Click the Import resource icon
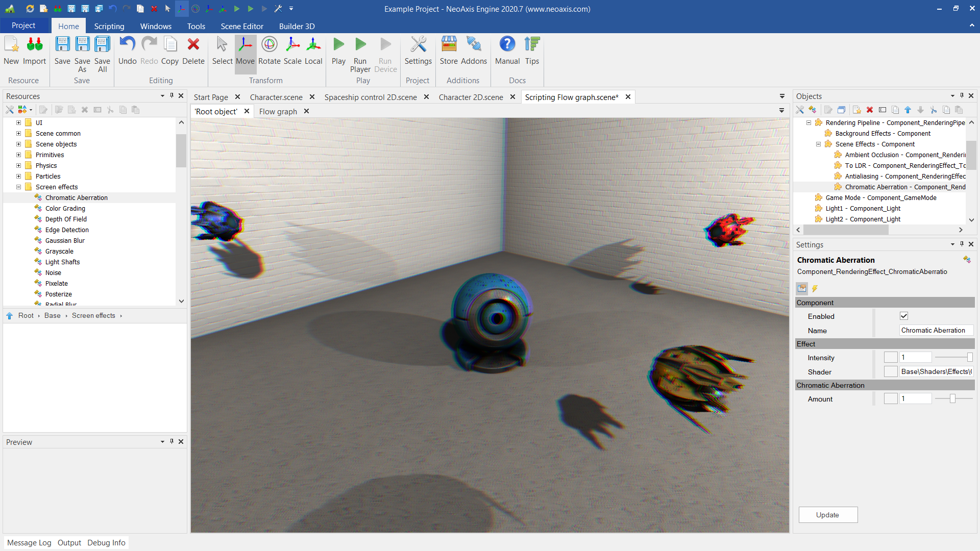This screenshot has width=980, height=551. (x=34, y=45)
